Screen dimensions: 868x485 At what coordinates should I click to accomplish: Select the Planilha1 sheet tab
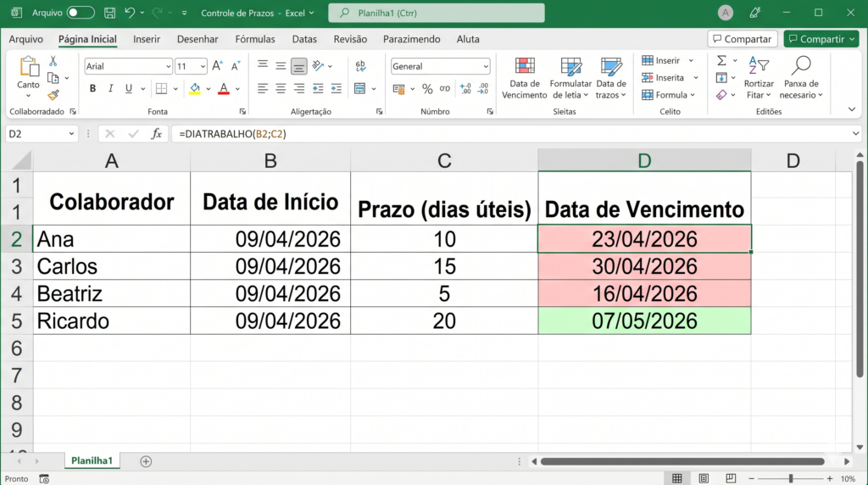[x=92, y=460]
